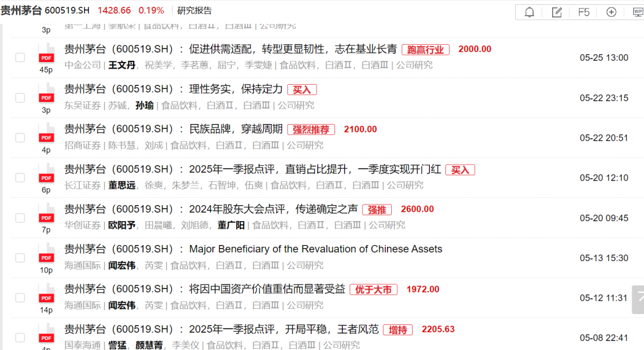644x350 pixels.
Task: Tick checkbox for 理性务实，保持定力 report
Action: [x=20, y=98]
